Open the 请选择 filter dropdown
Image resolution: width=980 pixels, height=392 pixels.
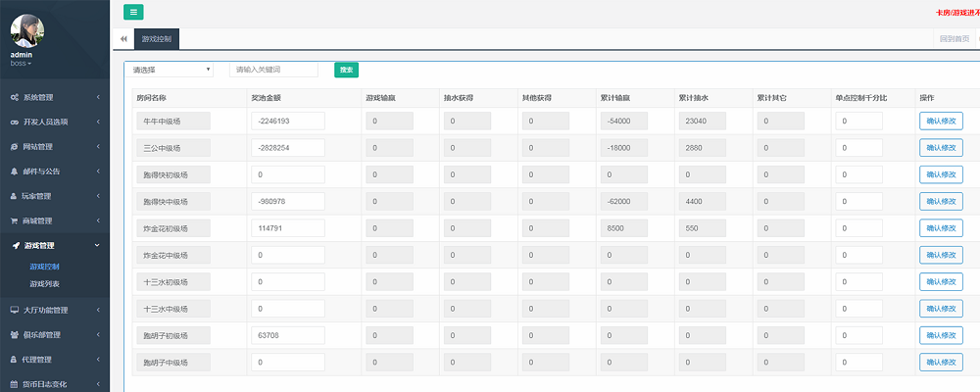172,70
